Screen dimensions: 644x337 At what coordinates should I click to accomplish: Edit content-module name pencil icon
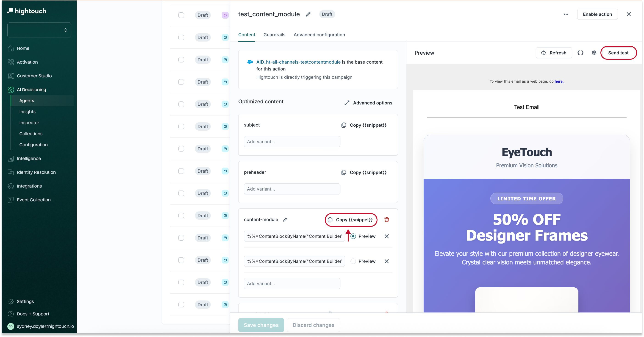tap(285, 219)
